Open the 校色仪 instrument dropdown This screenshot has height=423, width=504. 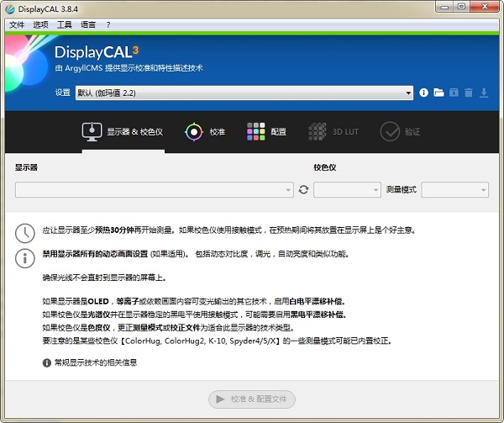coord(347,190)
